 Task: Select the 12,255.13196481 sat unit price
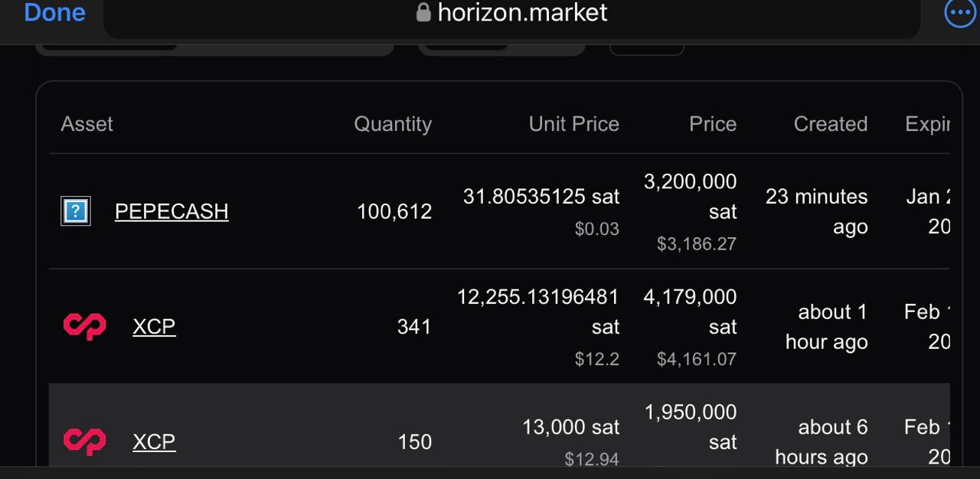(537, 311)
